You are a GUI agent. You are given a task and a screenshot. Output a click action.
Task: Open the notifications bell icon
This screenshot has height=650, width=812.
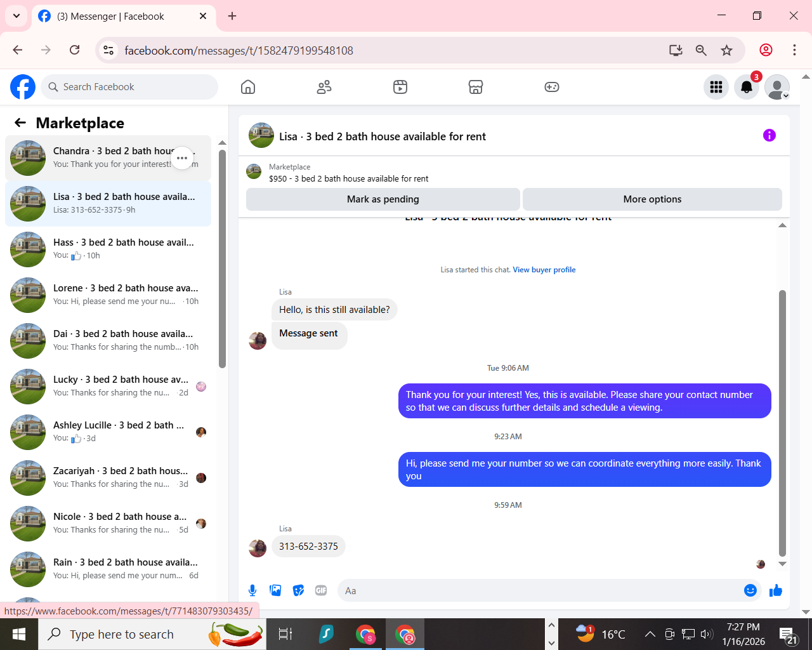click(x=747, y=87)
